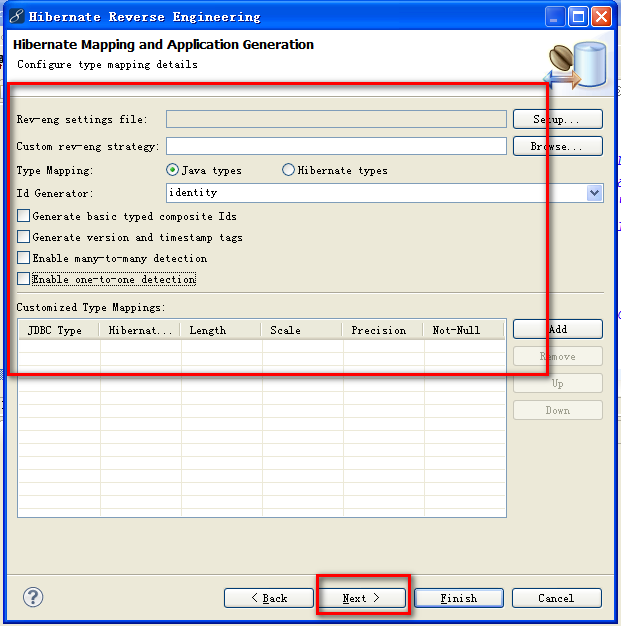621x626 pixels.
Task: Click the Browse... button
Action: coord(558,146)
